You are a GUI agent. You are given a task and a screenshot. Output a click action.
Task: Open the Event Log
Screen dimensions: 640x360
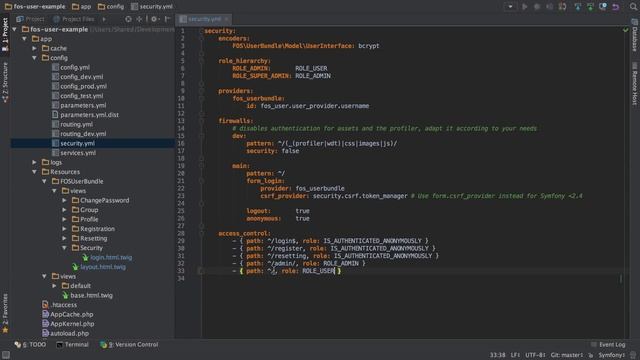tap(608, 344)
